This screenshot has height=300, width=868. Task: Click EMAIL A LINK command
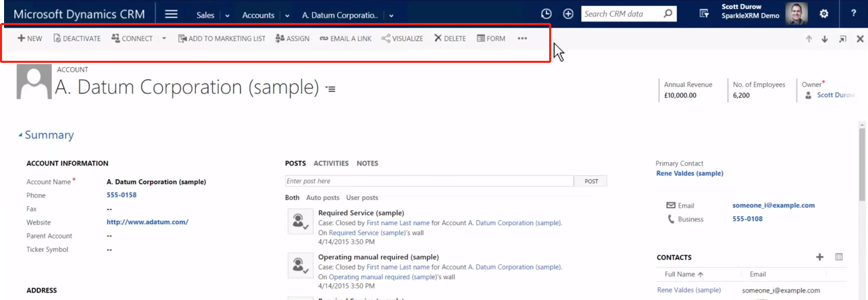(345, 39)
